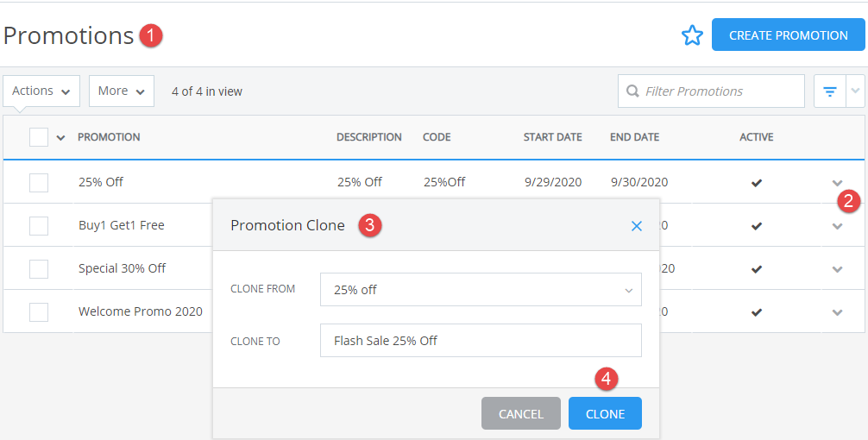The width and height of the screenshot is (868, 440).
Task: Open the Special 30% Off promotion name
Action: 122,268
